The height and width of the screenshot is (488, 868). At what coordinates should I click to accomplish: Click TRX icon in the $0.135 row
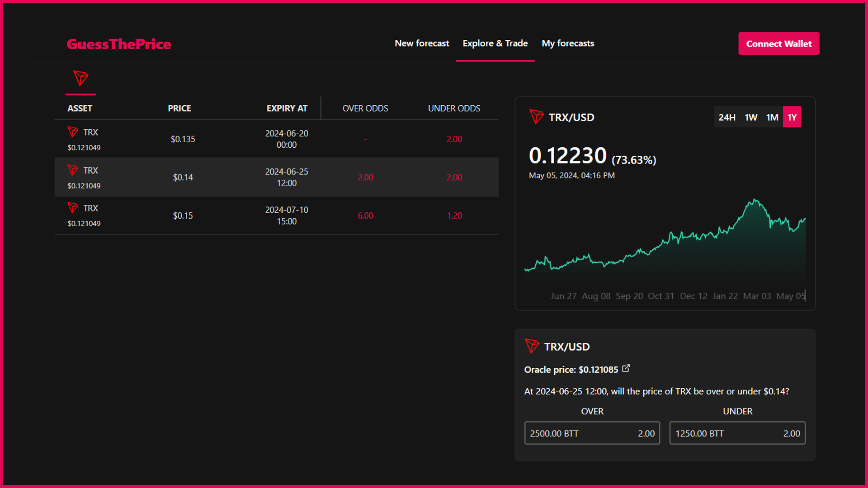[73, 132]
